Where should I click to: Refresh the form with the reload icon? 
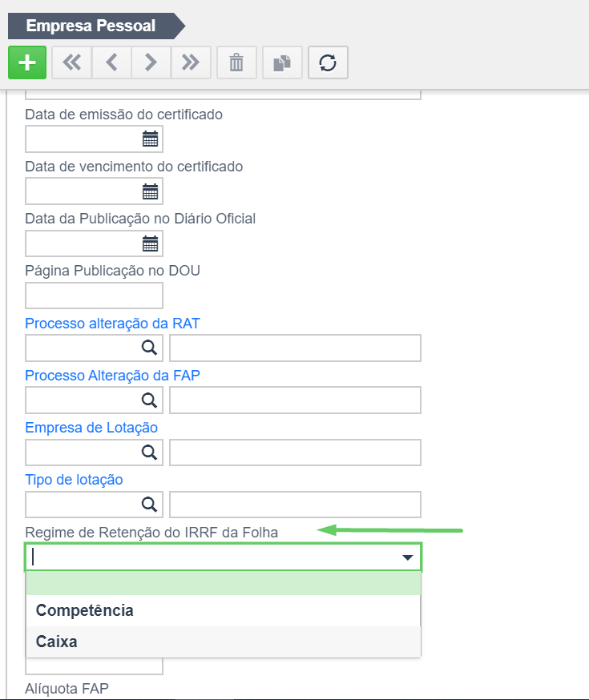(328, 62)
